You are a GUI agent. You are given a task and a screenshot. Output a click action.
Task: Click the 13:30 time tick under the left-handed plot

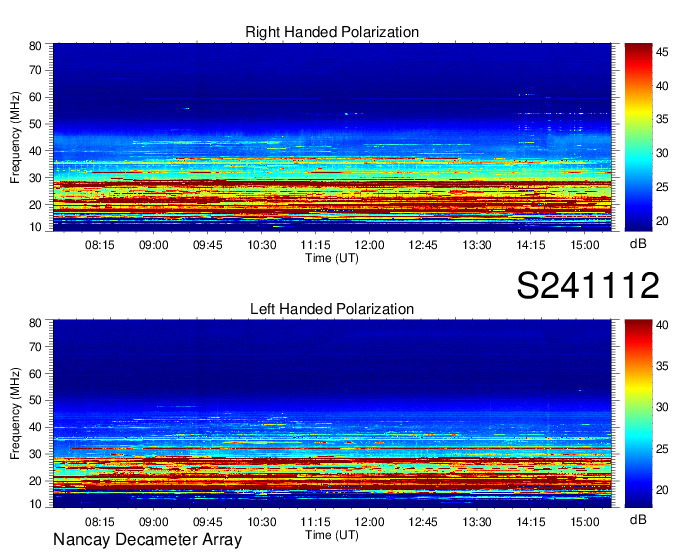click(477, 522)
